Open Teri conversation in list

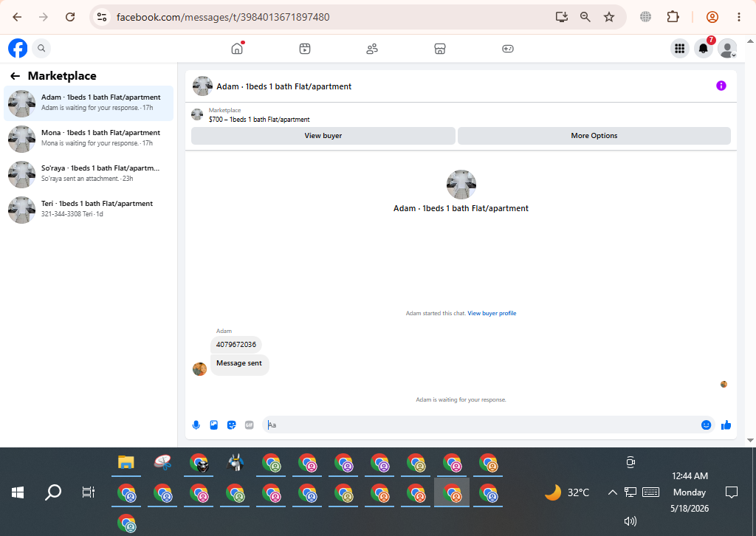pos(89,210)
